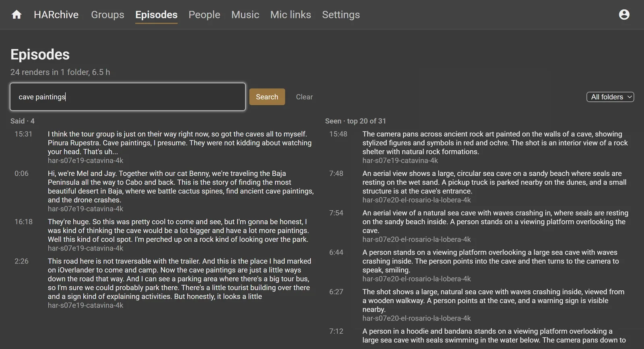Expand the All folders dropdown
Viewport: 644px width, 349px height.
(610, 97)
